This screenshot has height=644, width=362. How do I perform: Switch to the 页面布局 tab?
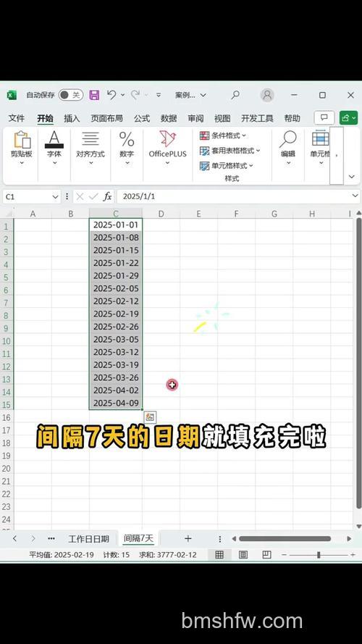point(106,118)
